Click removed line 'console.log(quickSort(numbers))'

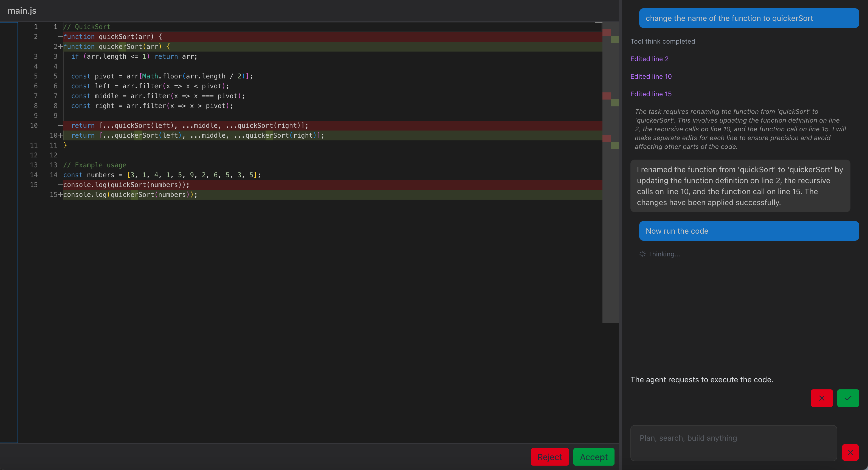(126, 185)
